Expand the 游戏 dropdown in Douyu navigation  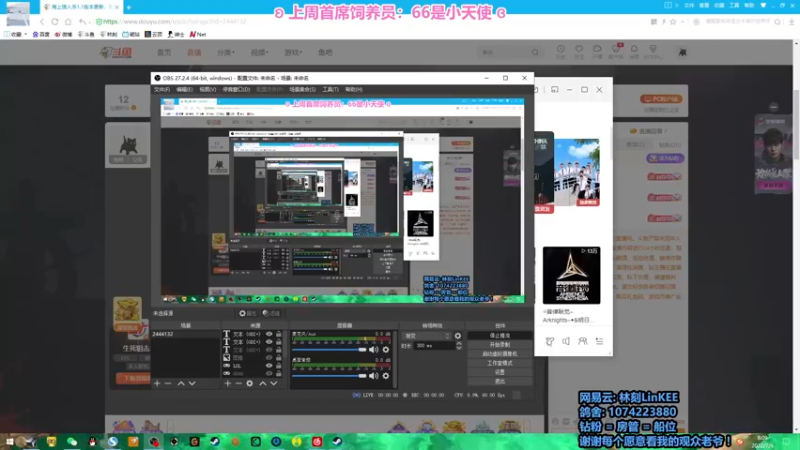[293, 52]
